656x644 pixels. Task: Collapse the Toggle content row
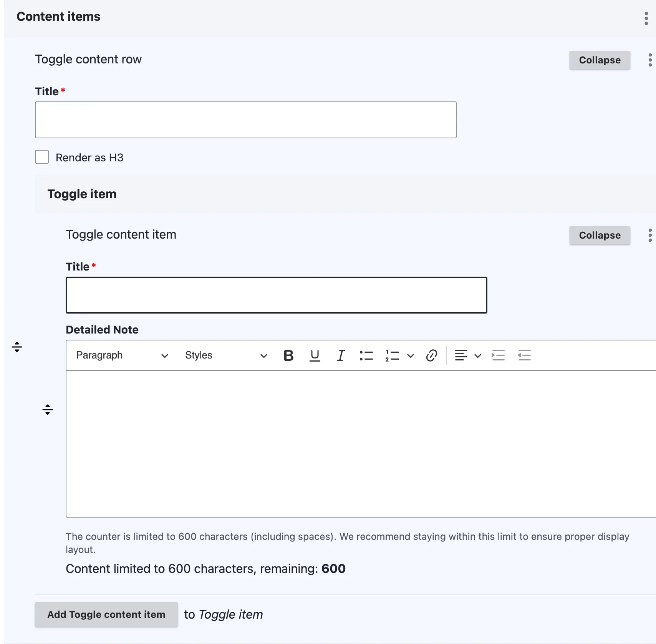(600, 60)
